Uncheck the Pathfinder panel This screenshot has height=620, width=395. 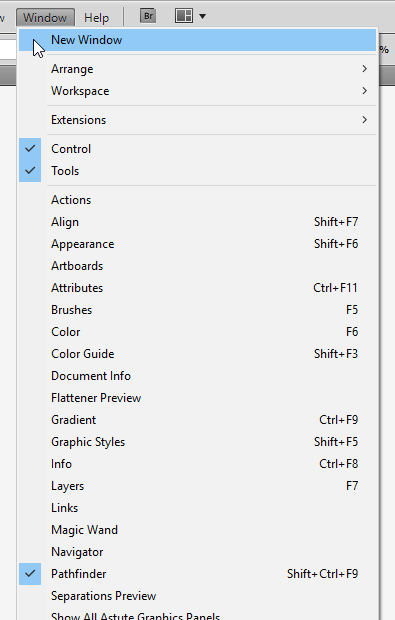[30, 574]
